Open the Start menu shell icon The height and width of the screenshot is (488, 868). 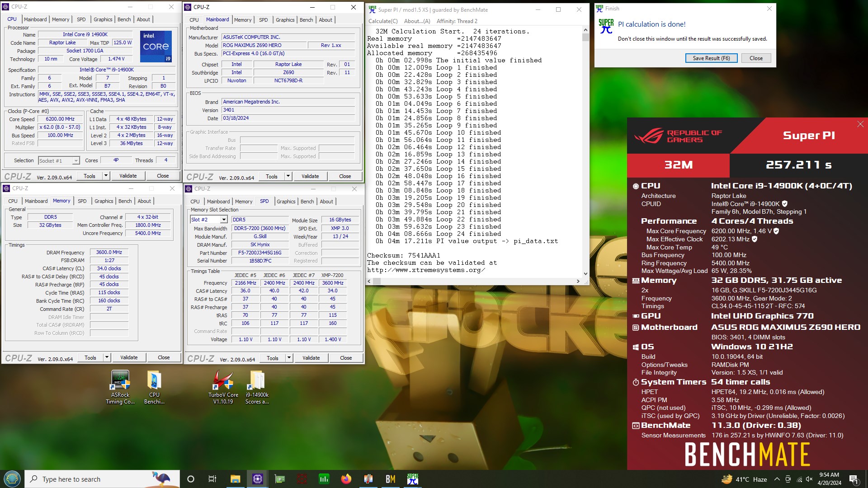[12, 479]
